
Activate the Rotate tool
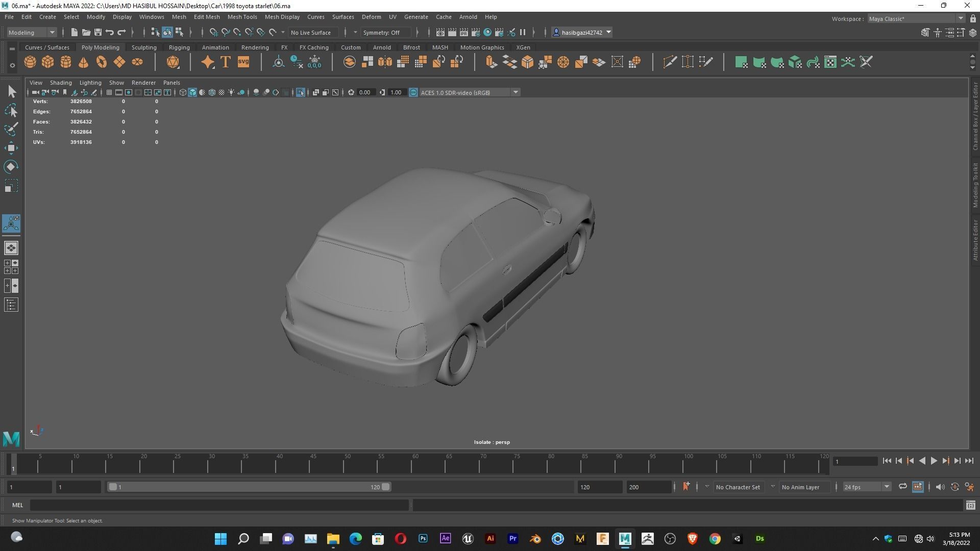pyautogui.click(x=11, y=167)
